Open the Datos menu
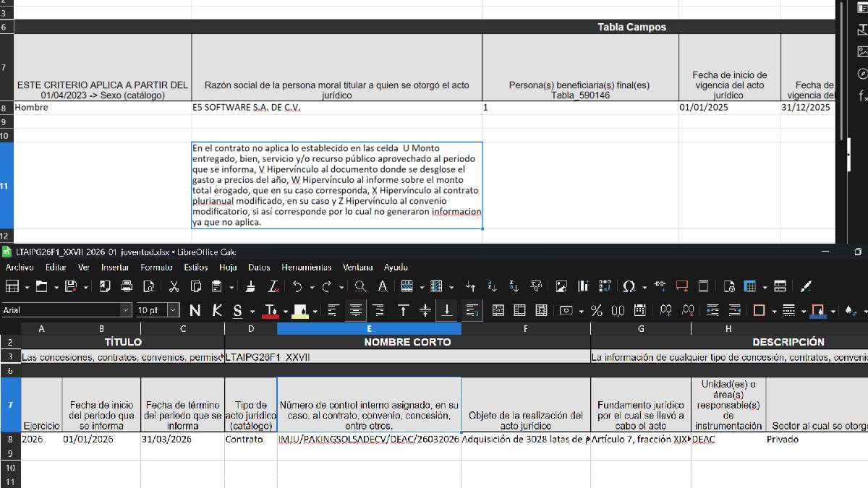This screenshot has width=868, height=488. coord(259,267)
